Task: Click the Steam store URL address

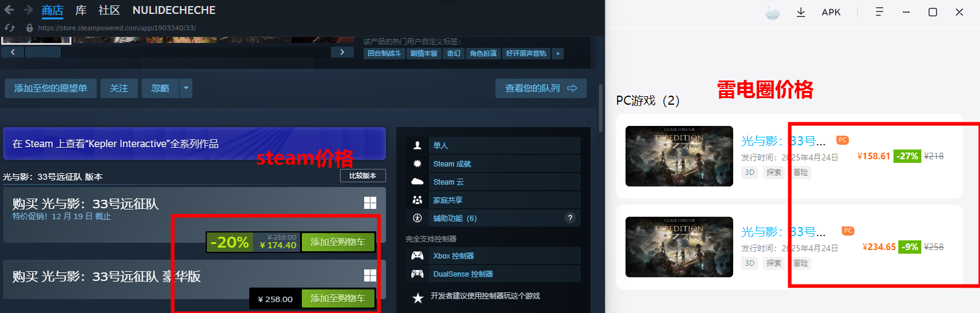Action: coord(117,28)
